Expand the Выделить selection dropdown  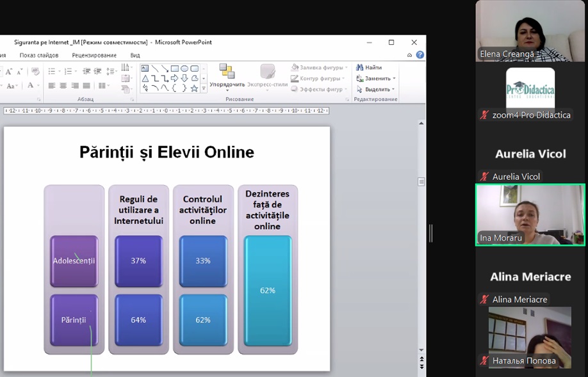pyautogui.click(x=393, y=89)
